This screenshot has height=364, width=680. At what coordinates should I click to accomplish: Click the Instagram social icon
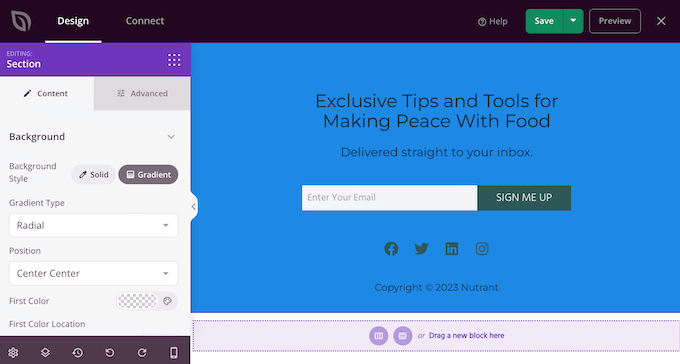coord(482,249)
